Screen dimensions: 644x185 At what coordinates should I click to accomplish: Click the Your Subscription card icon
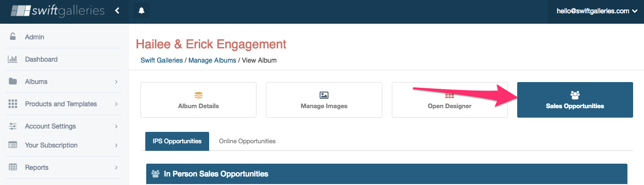coord(13,145)
